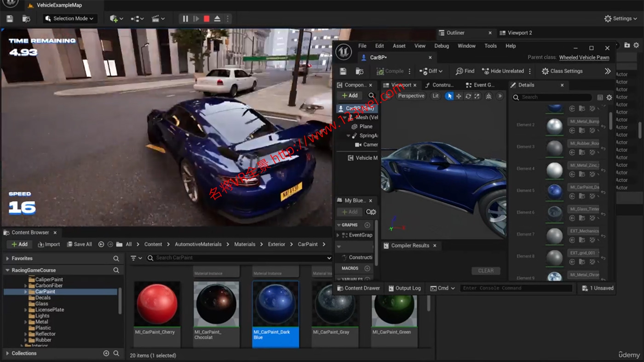
Task: Toggle property matrix view in Details
Action: point(600,97)
